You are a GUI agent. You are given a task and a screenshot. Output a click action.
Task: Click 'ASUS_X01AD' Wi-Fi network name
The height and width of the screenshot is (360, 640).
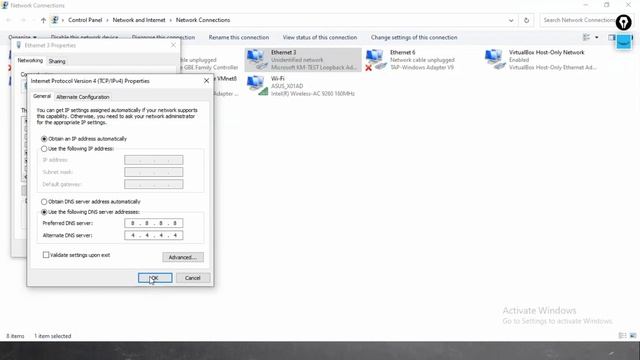[x=287, y=86]
